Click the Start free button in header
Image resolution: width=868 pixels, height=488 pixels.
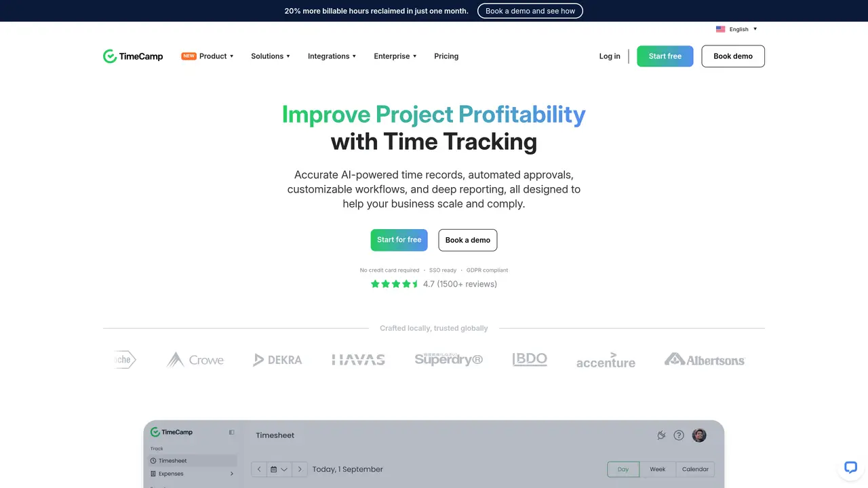(665, 56)
